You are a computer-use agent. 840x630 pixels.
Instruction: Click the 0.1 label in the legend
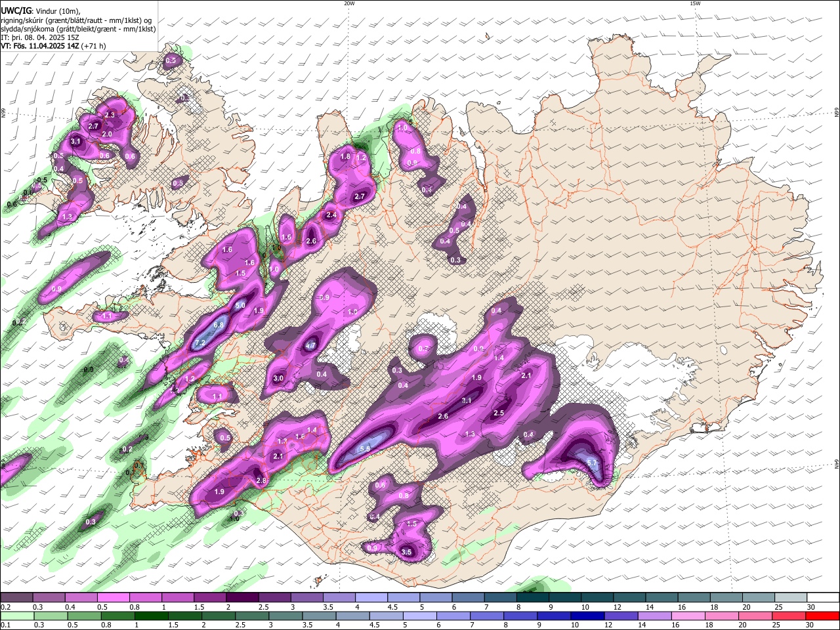coord(5,624)
